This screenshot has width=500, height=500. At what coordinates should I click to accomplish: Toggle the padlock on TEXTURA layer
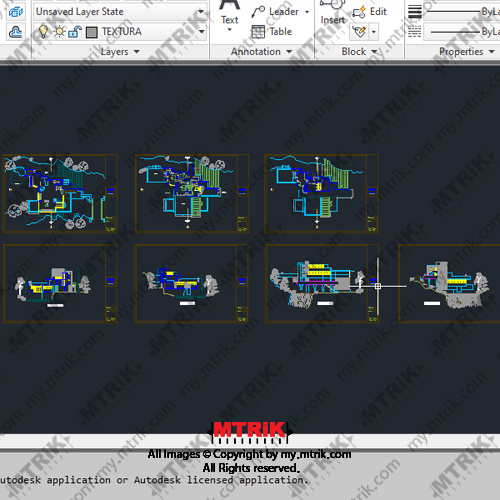coord(75,32)
